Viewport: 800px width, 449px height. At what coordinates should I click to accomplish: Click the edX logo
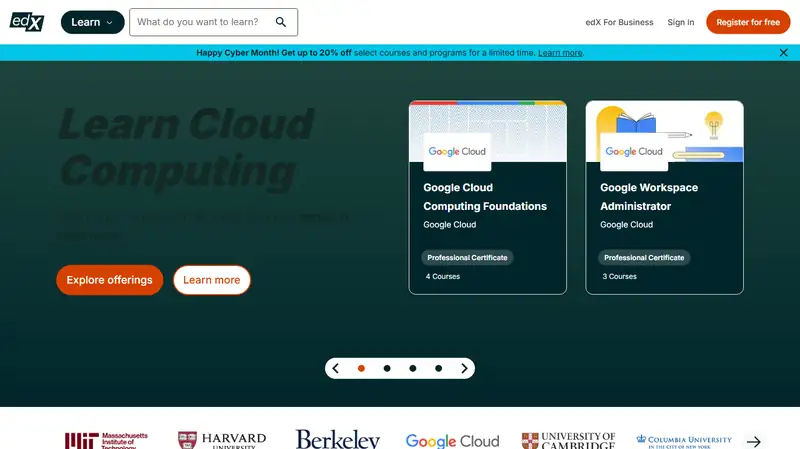[27, 22]
